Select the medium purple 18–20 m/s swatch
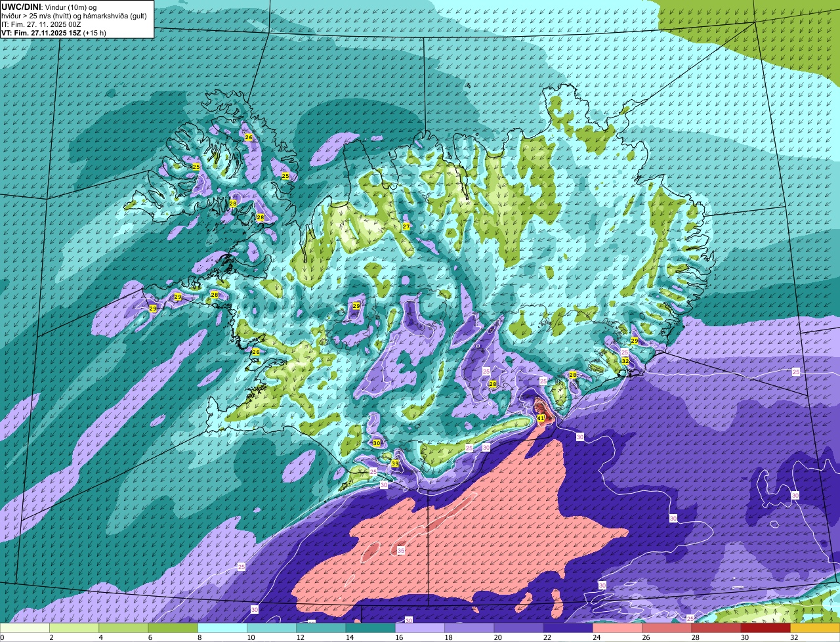This screenshot has width=840, height=642. pyautogui.click(x=469, y=628)
